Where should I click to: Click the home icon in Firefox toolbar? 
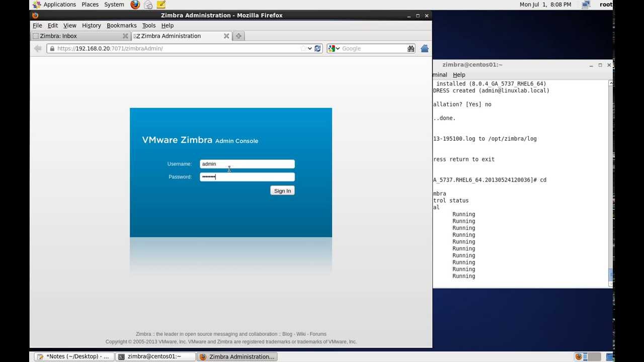click(424, 48)
